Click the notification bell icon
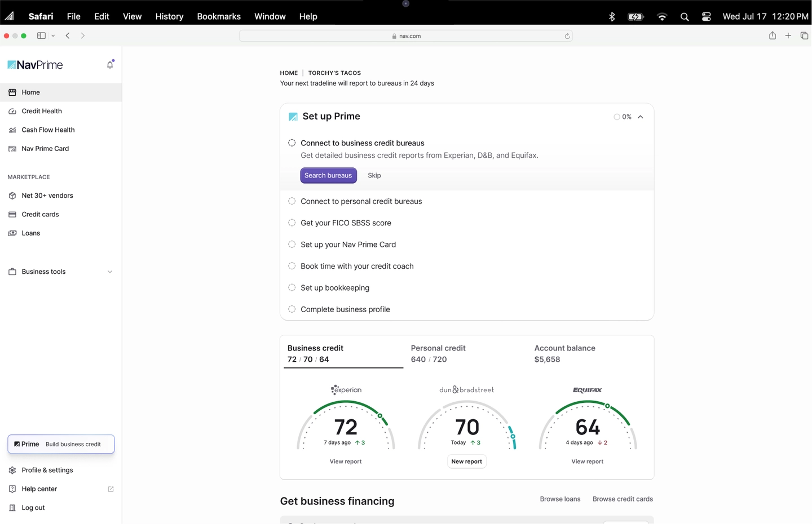This screenshot has width=812, height=524. point(110,65)
